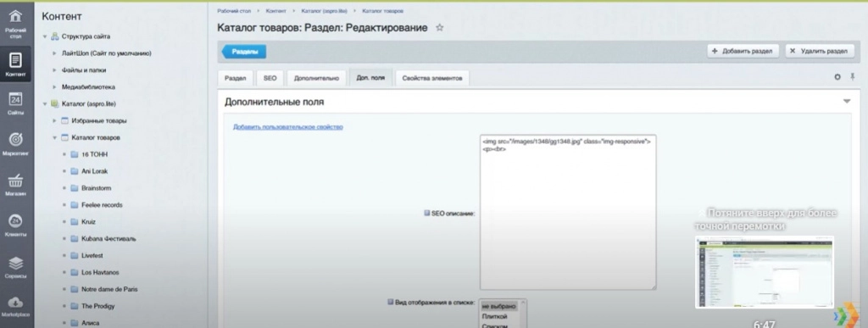Add page to favorites star icon
The image size is (868, 328).
(x=440, y=28)
